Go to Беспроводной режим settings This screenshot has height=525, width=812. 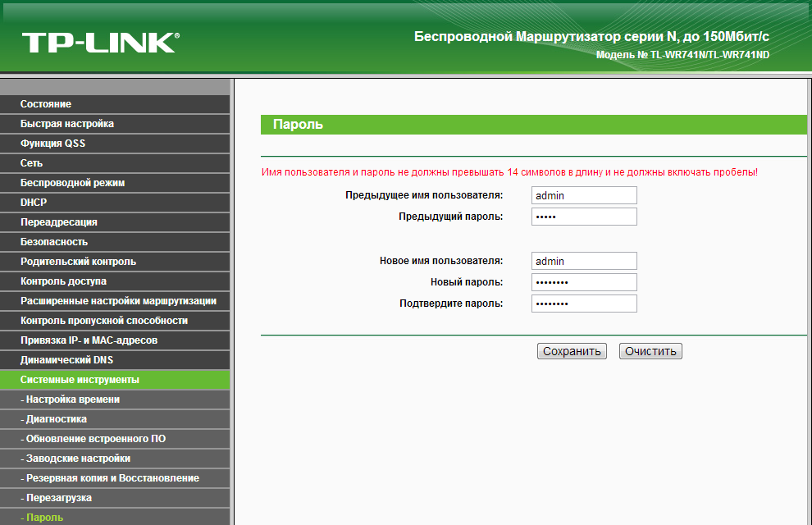pos(115,183)
